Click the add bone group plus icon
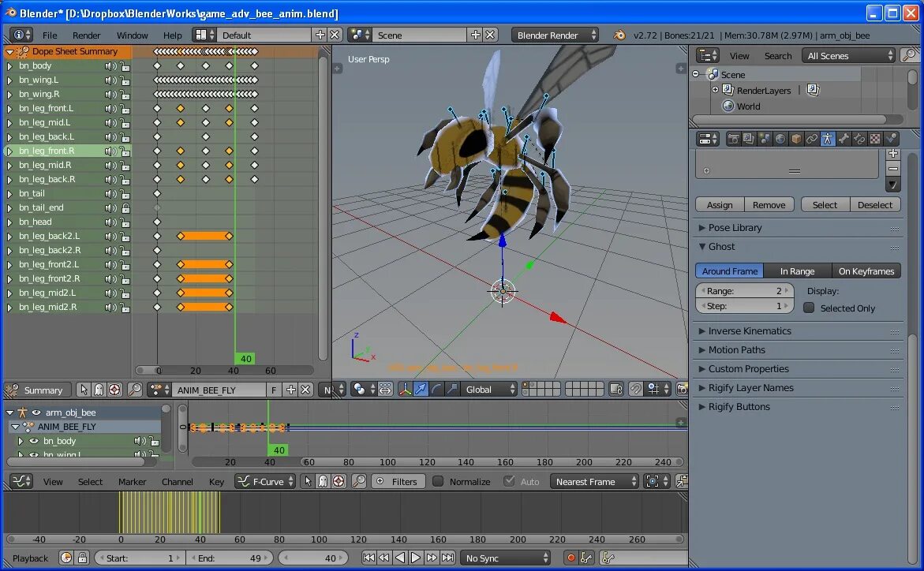This screenshot has width=924, height=571. tap(893, 153)
